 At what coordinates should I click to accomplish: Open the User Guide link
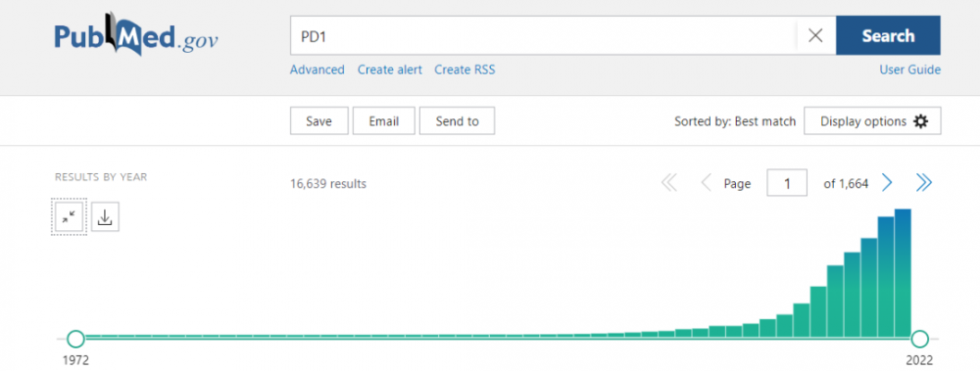[910, 70]
